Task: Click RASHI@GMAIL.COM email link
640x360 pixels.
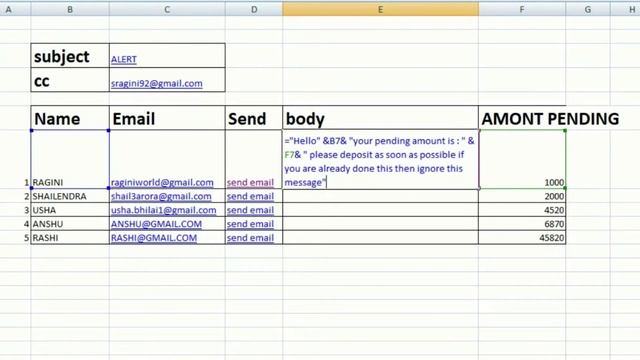Action: [154, 238]
